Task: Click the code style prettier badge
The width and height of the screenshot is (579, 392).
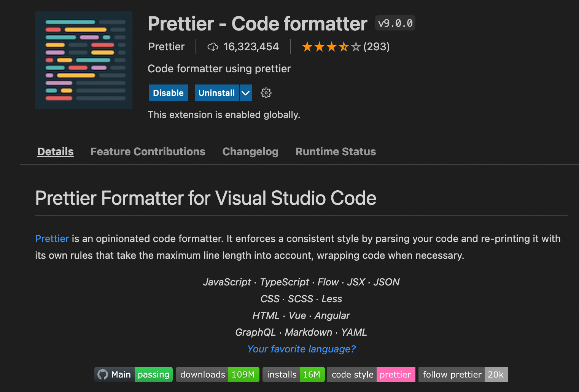Action: click(371, 374)
